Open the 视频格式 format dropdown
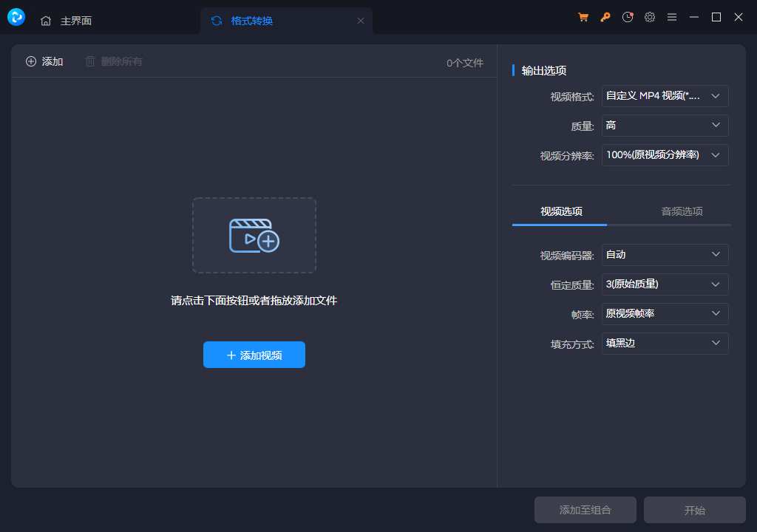Image resolution: width=757 pixels, height=532 pixels. (664, 95)
